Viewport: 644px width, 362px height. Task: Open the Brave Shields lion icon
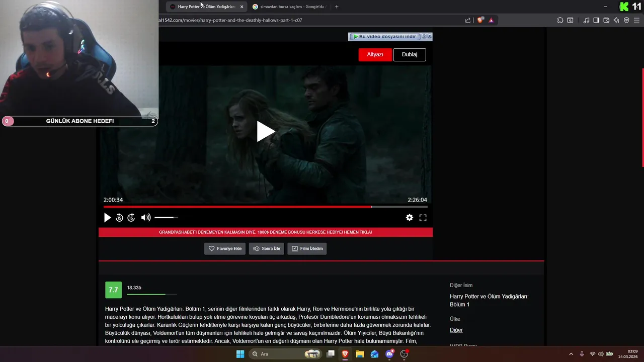pyautogui.click(x=480, y=20)
